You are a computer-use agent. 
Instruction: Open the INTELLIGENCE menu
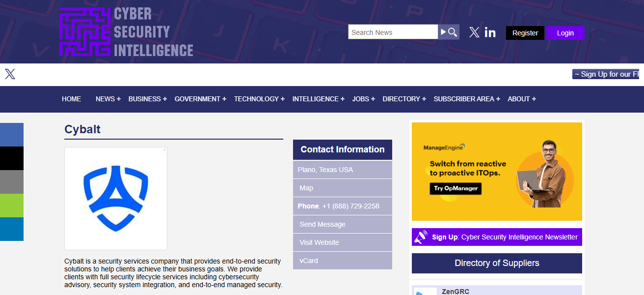[319, 99]
